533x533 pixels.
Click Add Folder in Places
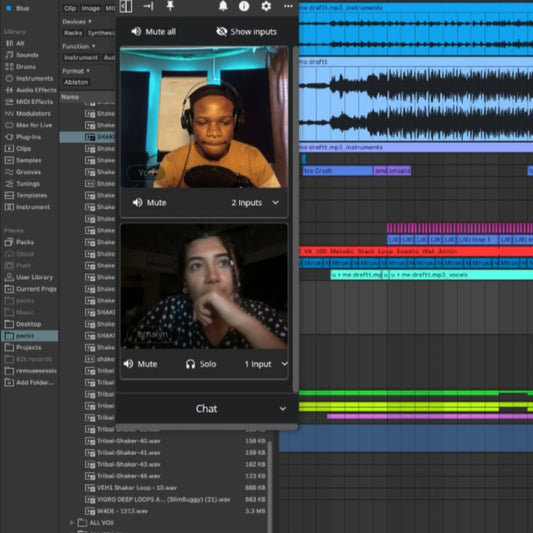[x=29, y=382]
